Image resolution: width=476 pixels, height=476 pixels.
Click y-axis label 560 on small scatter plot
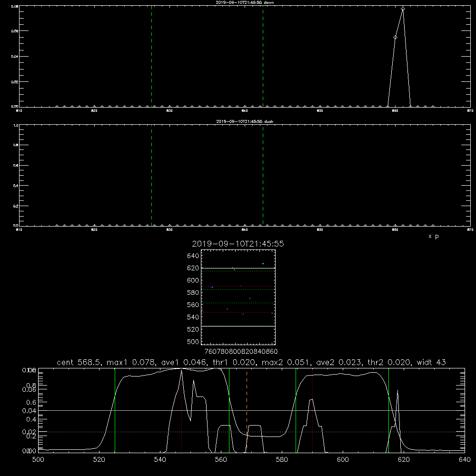tap(193, 305)
